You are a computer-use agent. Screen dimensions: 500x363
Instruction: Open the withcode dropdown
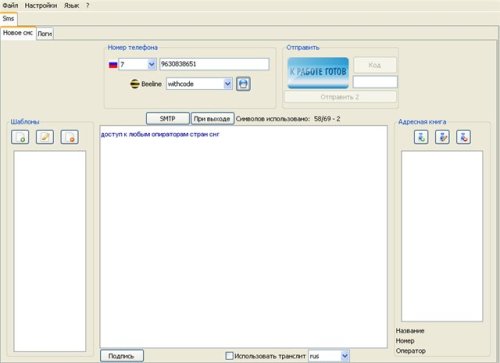[228, 84]
